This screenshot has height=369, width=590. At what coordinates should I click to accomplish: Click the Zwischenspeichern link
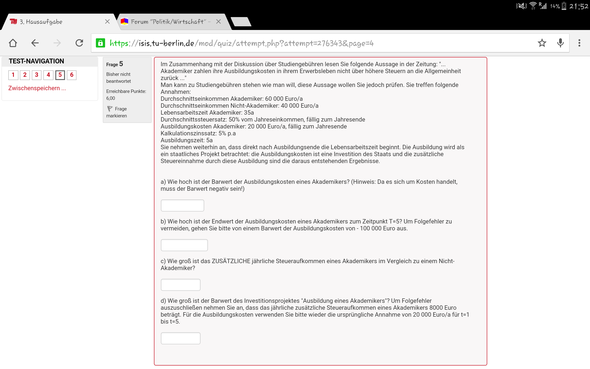click(37, 88)
